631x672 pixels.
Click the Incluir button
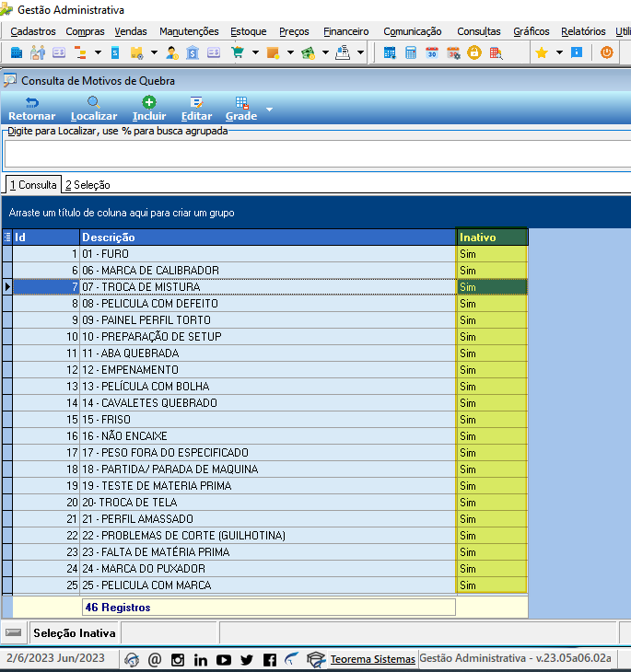149,109
